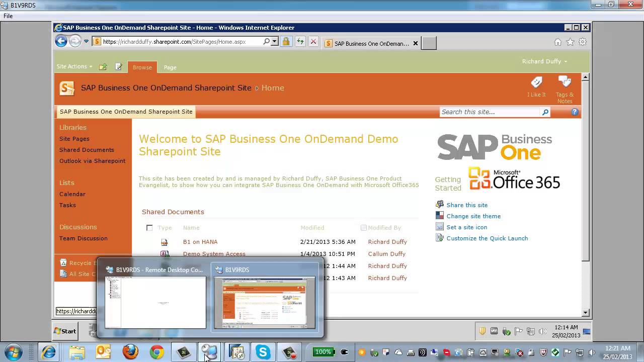
Task: Click the page scrollbar up arrow
Action: (585, 77)
